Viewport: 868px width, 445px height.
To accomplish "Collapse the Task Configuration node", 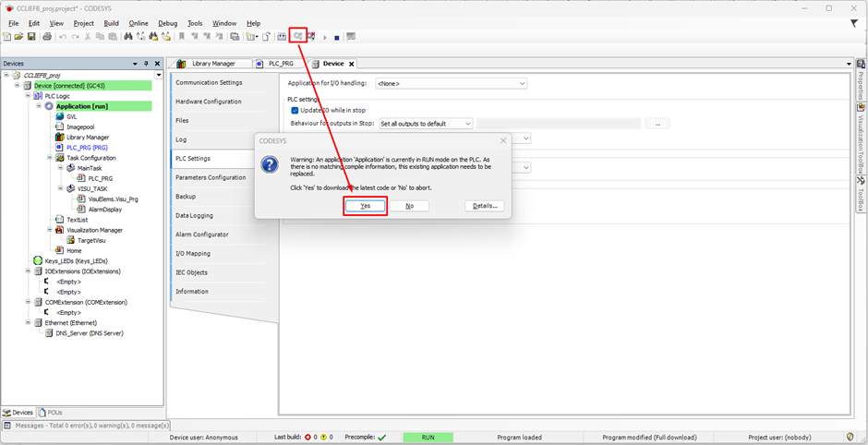I will tap(50, 158).
